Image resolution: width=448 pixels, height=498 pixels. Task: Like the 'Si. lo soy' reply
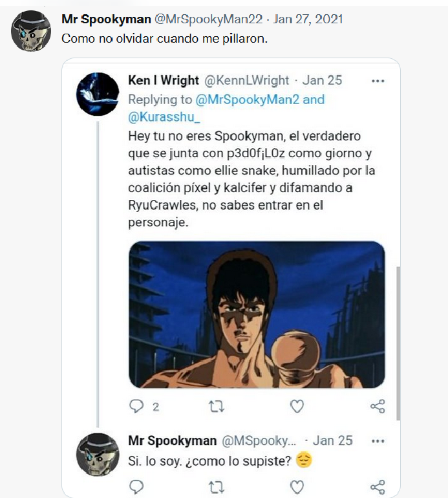point(297,487)
